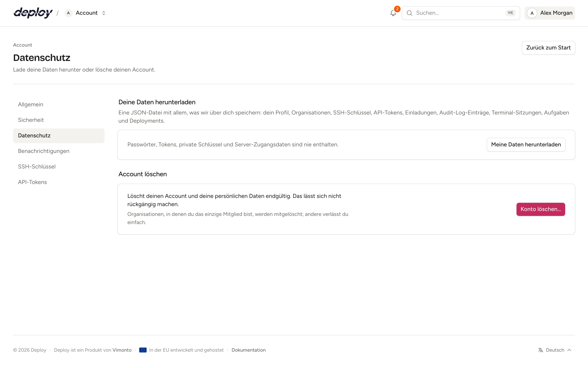Open the Alex Morgan user menu
The height and width of the screenshot is (368, 588).
click(x=550, y=13)
